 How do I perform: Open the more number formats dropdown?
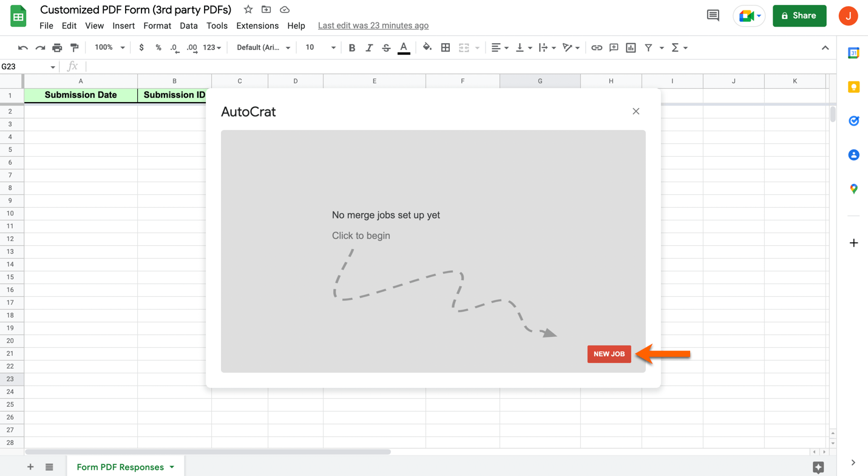click(x=212, y=47)
